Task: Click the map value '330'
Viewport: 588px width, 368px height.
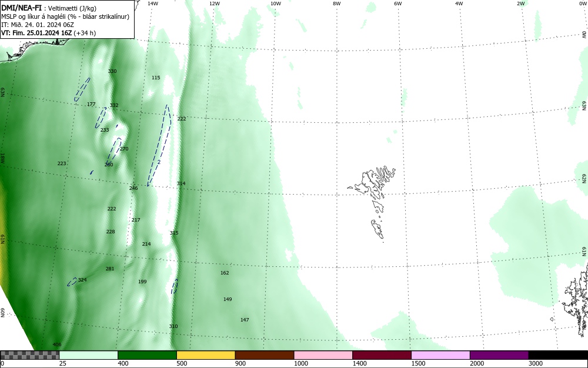Action: coord(112,71)
